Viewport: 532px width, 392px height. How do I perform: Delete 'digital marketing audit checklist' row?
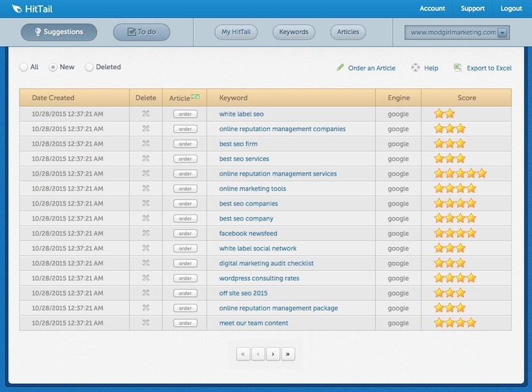pyautogui.click(x=146, y=263)
